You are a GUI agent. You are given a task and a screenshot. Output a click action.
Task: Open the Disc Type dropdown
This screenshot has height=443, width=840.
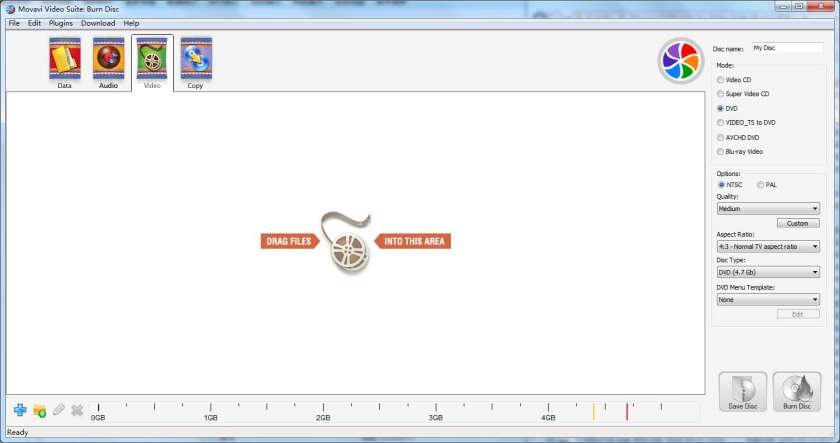(768, 272)
